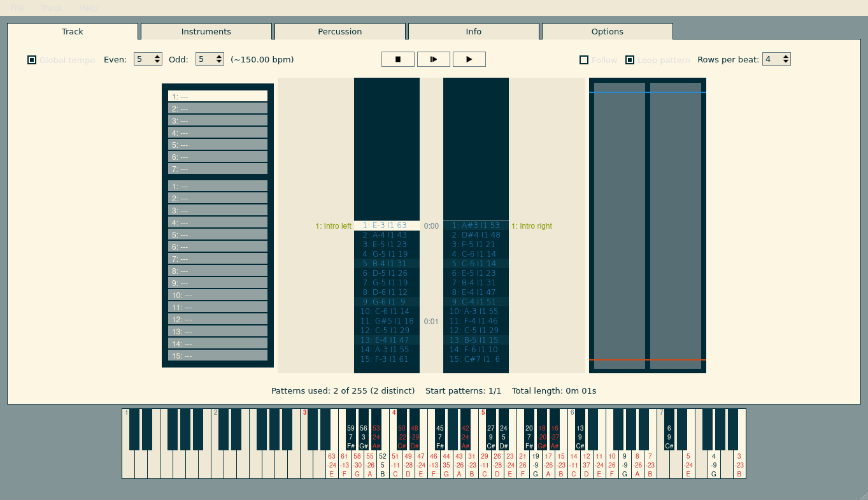Start playback with the plain triangle play button
Viewport: 868px width, 500px height.
(469, 59)
